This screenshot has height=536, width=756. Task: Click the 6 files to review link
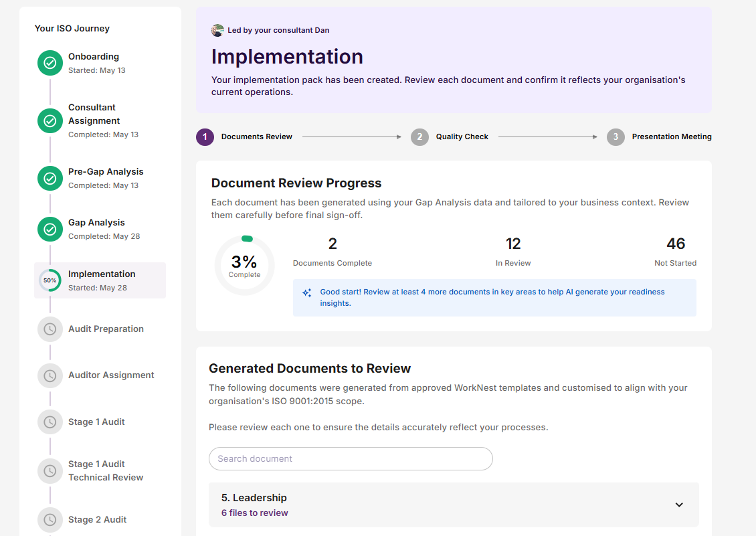pyautogui.click(x=255, y=513)
